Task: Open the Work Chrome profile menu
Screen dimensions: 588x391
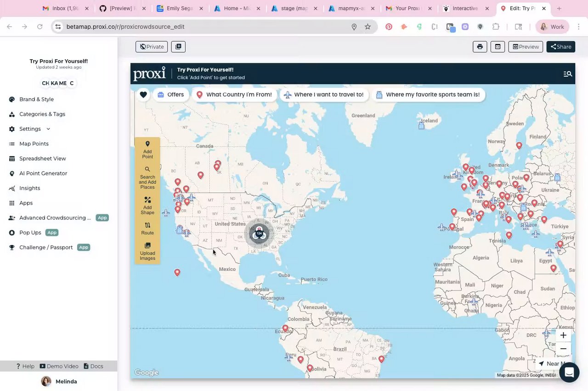Action: (552, 27)
